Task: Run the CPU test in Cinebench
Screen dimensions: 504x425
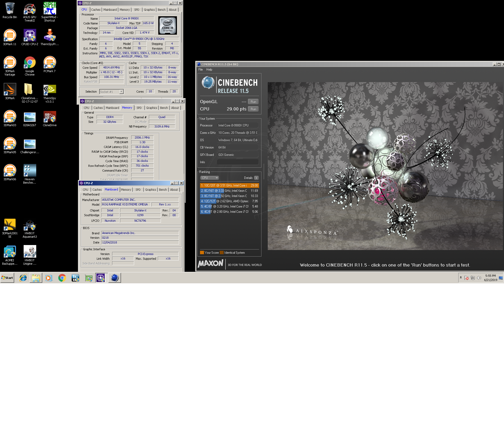Action: [x=253, y=109]
